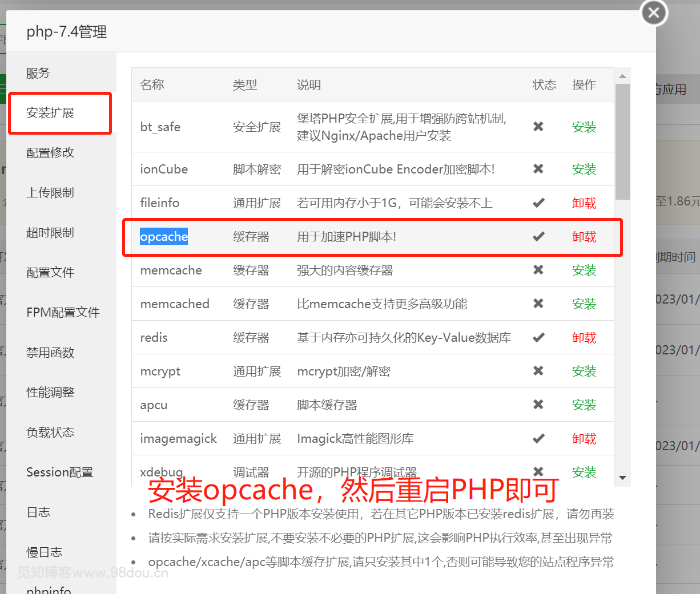Image resolution: width=700 pixels, height=594 pixels.
Task: Install the mcrypt extension
Action: pos(584,371)
